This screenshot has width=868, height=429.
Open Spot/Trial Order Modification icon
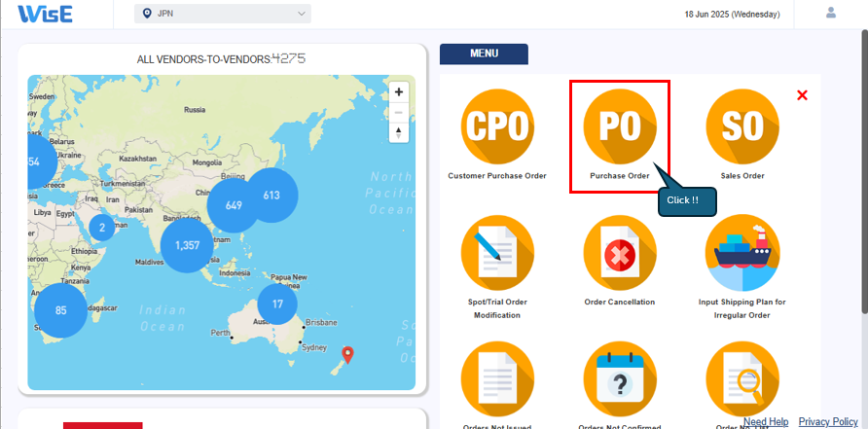tap(497, 252)
